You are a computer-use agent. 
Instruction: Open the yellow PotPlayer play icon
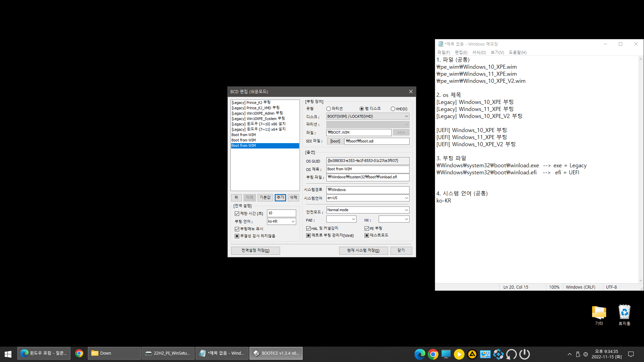(459, 354)
